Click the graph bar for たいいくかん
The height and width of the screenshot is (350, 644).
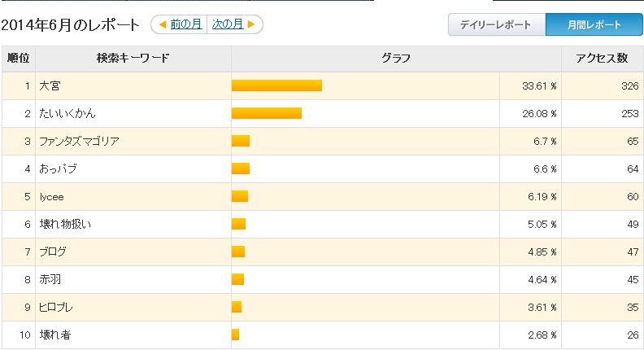[x=267, y=113]
